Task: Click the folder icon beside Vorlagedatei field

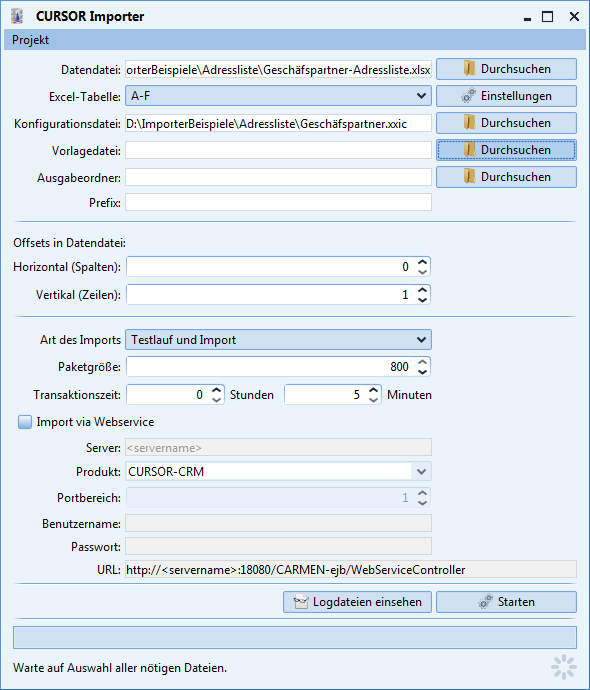Action: pyautogui.click(x=469, y=150)
